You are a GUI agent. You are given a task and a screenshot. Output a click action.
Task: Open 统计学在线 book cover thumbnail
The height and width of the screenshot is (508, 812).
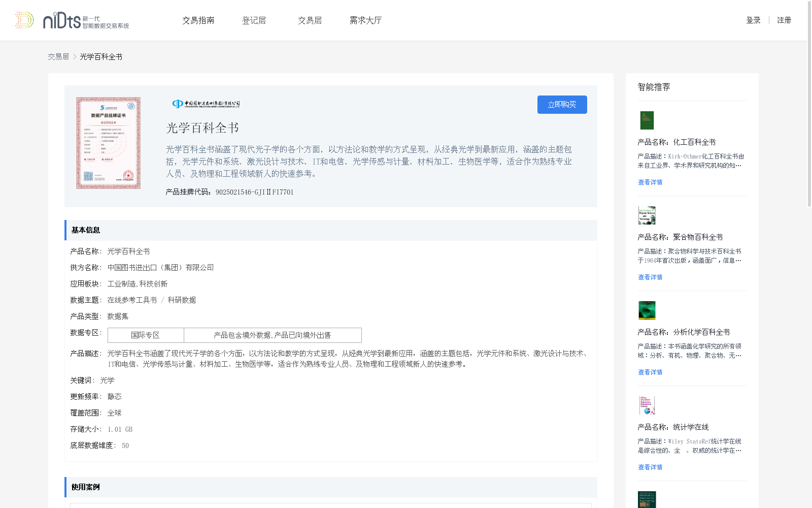pos(647,405)
